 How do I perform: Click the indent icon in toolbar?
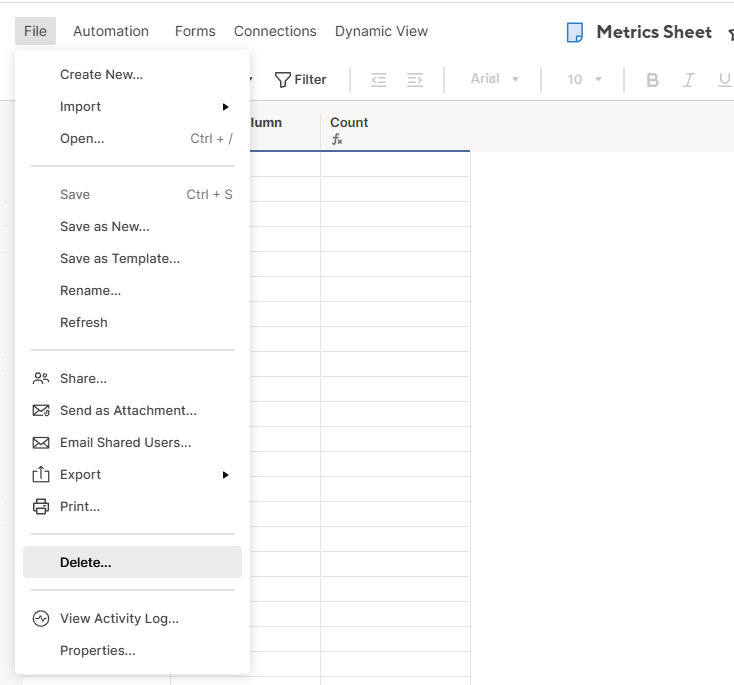point(415,79)
